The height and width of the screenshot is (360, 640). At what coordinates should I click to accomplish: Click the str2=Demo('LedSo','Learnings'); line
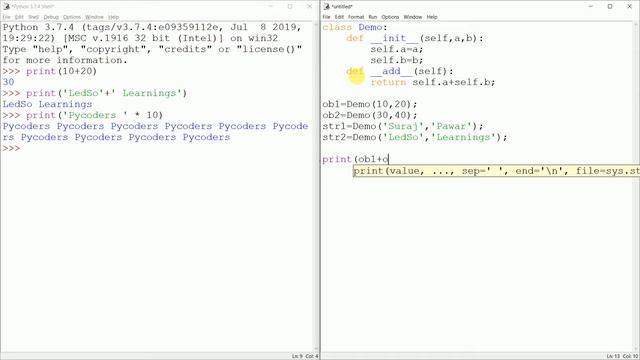click(x=415, y=137)
